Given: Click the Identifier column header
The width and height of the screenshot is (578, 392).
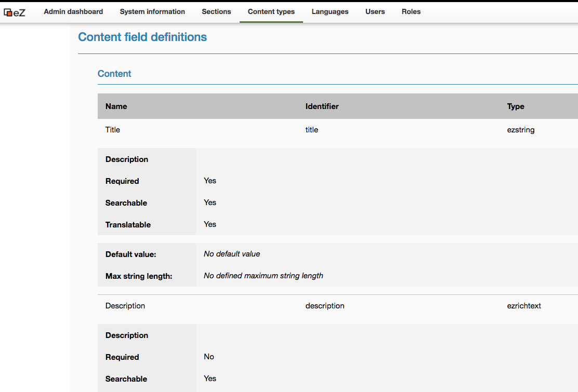Looking at the screenshot, I should click(x=322, y=106).
